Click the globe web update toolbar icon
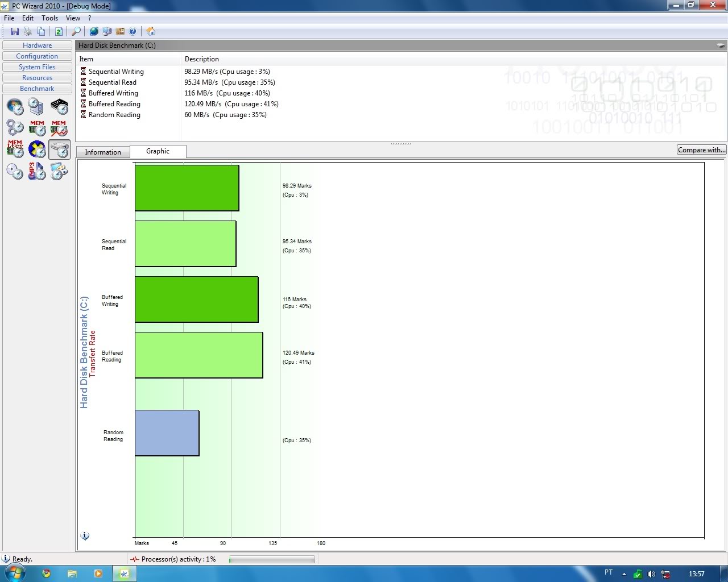Image resolution: width=728 pixels, height=582 pixels. coord(94,31)
